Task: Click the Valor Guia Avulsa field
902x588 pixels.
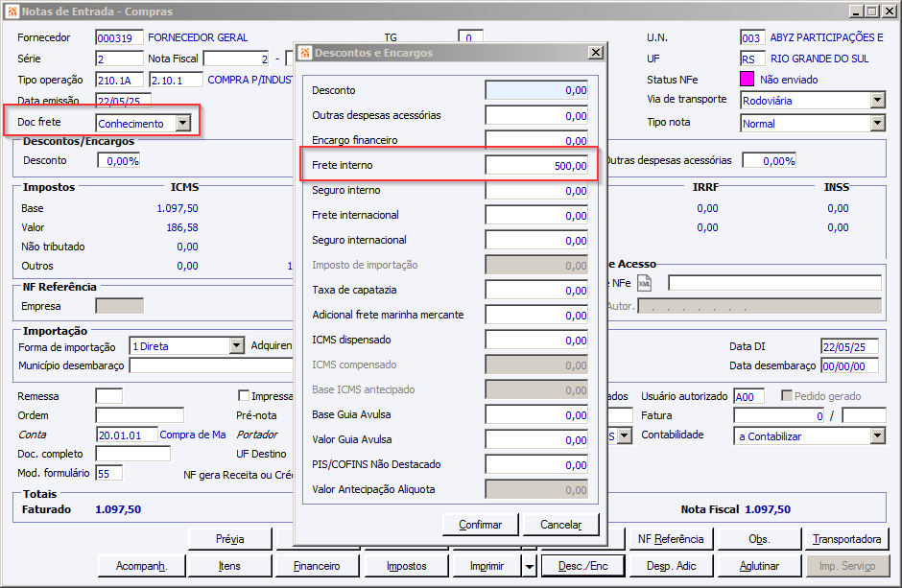Action: click(536, 439)
